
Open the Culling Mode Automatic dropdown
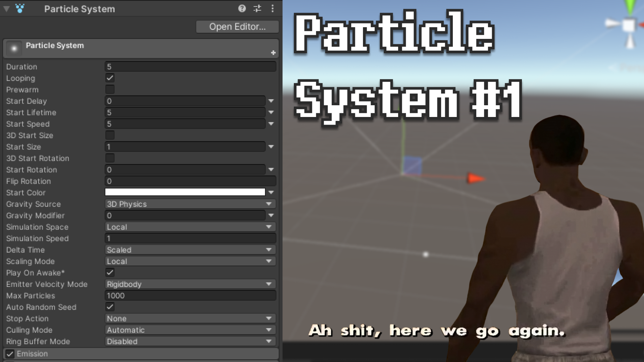[x=191, y=330]
